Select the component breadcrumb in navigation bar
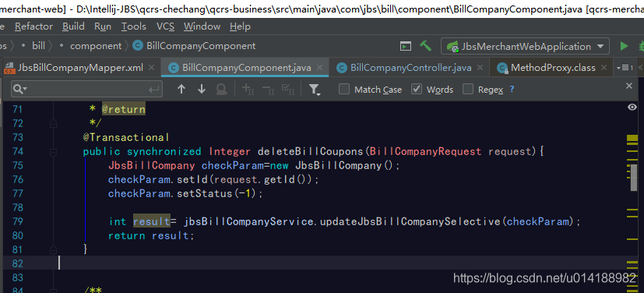 (96, 46)
